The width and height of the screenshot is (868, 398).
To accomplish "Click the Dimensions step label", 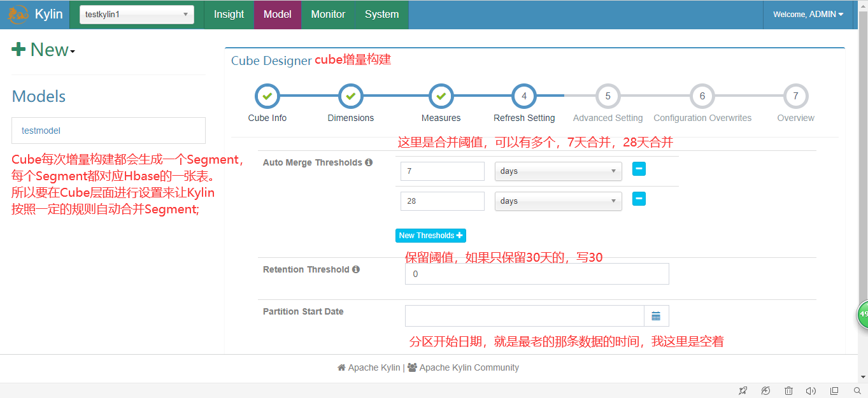I will tap(351, 118).
